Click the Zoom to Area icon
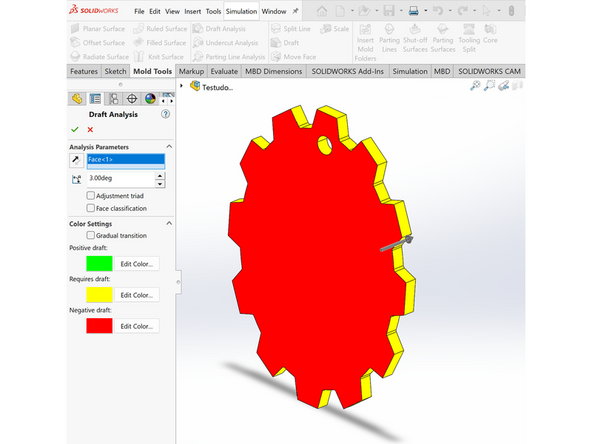 [x=489, y=86]
